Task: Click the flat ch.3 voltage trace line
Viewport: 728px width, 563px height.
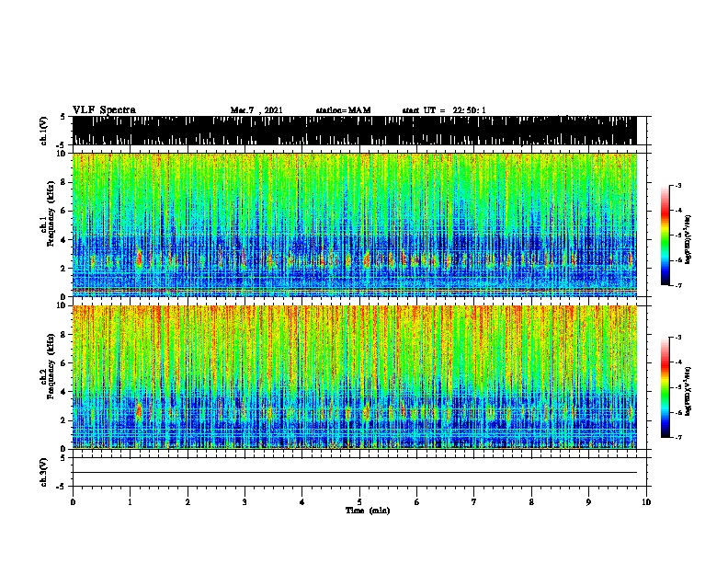Action: point(355,473)
